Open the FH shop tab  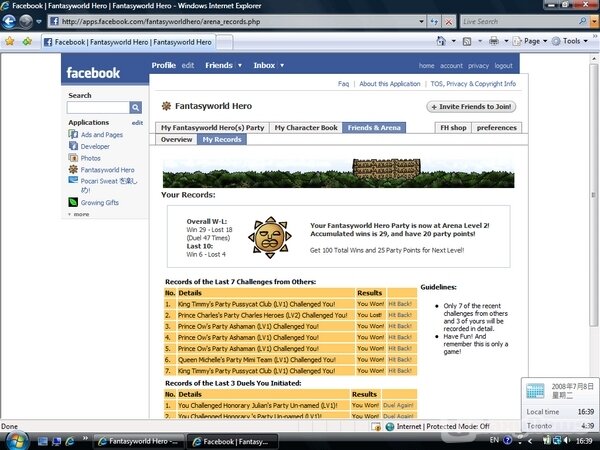tap(452, 128)
